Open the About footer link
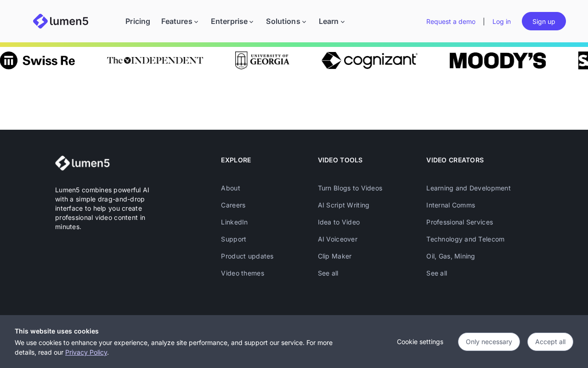 click(231, 188)
